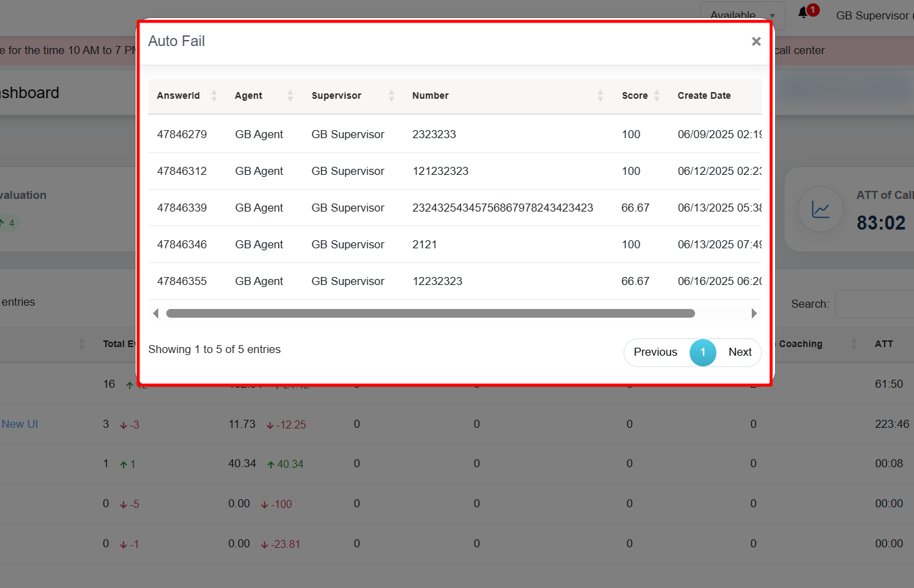Image resolution: width=914 pixels, height=588 pixels.
Task: Click left arrow of horizontal scrollbar
Action: [156, 313]
